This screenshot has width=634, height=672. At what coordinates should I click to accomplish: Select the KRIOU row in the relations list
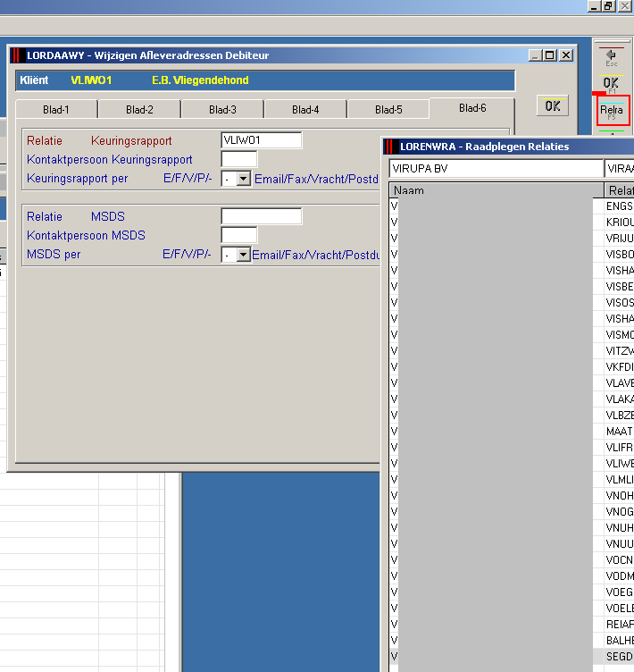click(x=512, y=222)
